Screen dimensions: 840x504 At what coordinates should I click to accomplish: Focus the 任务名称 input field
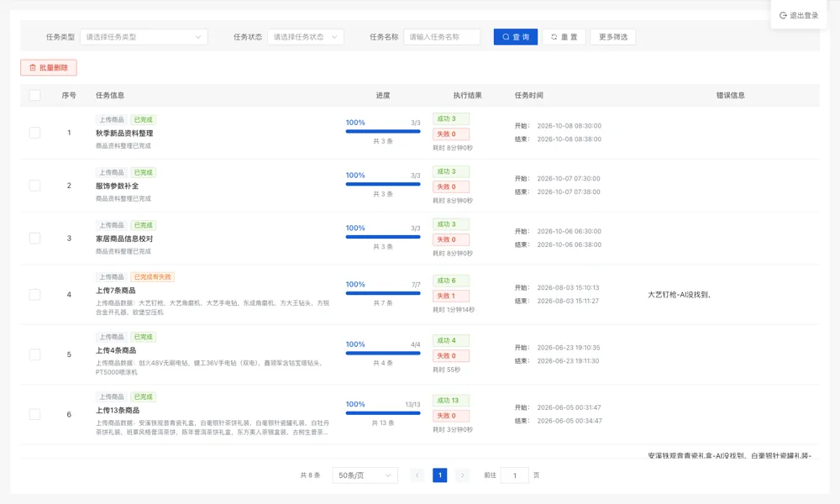(x=442, y=37)
